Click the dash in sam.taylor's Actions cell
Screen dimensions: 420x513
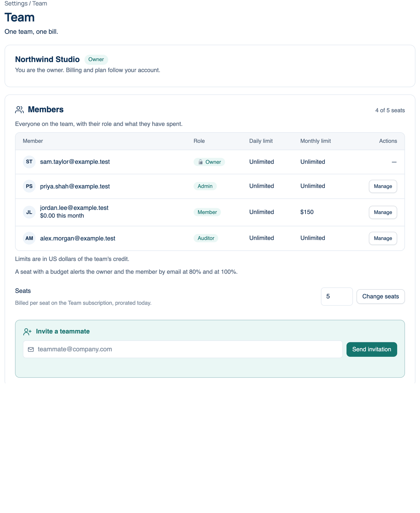click(x=394, y=162)
